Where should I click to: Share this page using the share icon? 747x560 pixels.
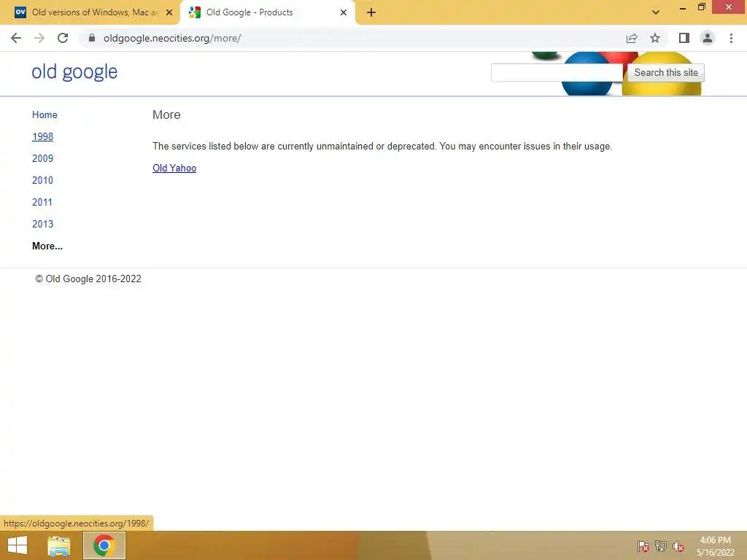pyautogui.click(x=632, y=38)
